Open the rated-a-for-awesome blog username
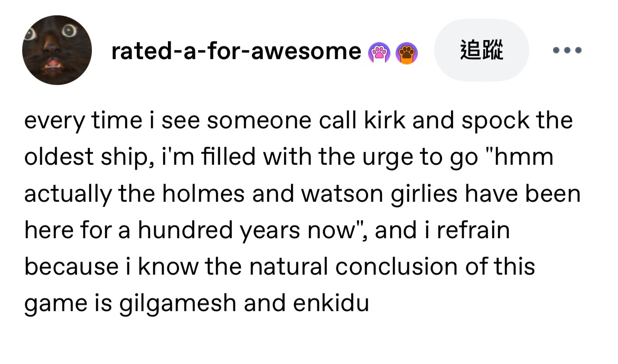This screenshot has width=618, height=364. coord(236,51)
